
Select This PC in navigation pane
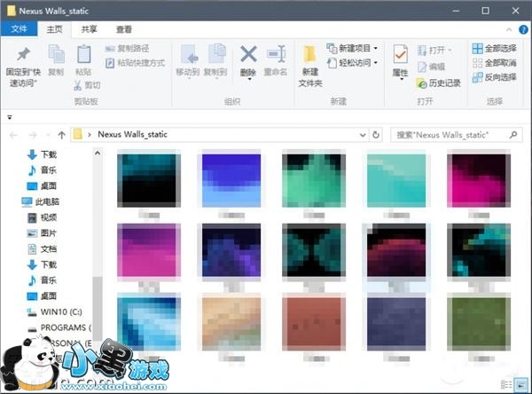(41, 201)
